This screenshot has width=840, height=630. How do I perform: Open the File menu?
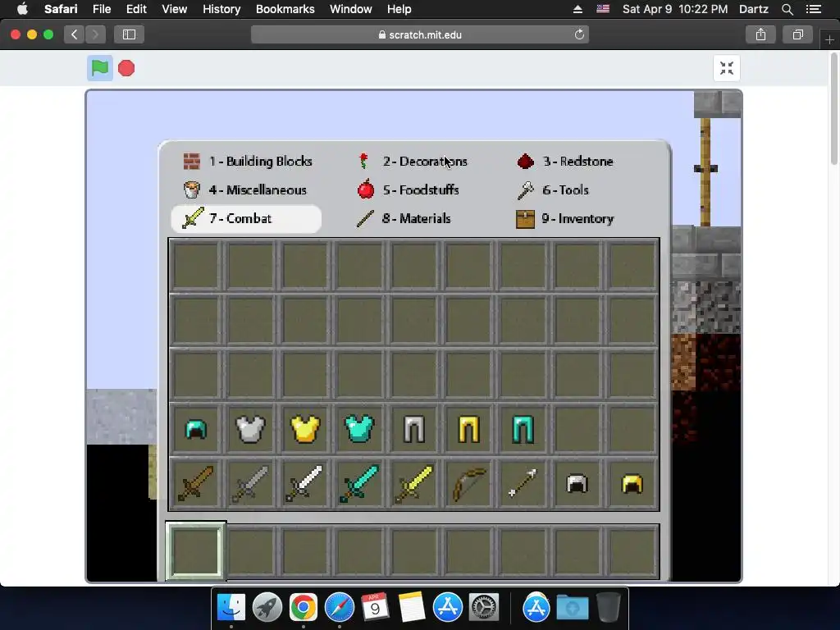tap(101, 9)
